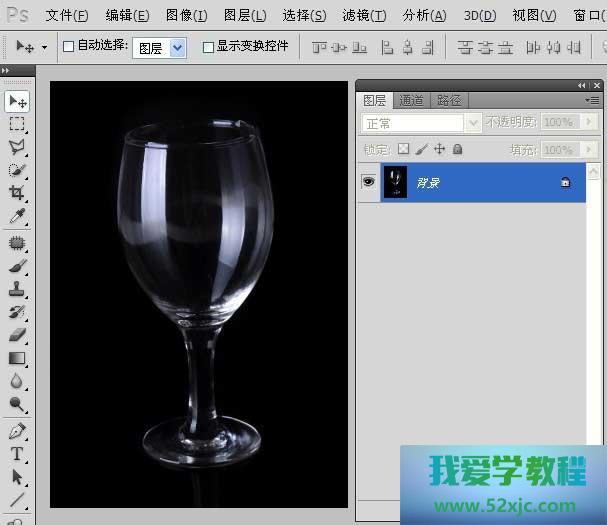Viewport: 607px width, 525px height.
Task: Select the Eyedropper tool
Action: (x=17, y=217)
